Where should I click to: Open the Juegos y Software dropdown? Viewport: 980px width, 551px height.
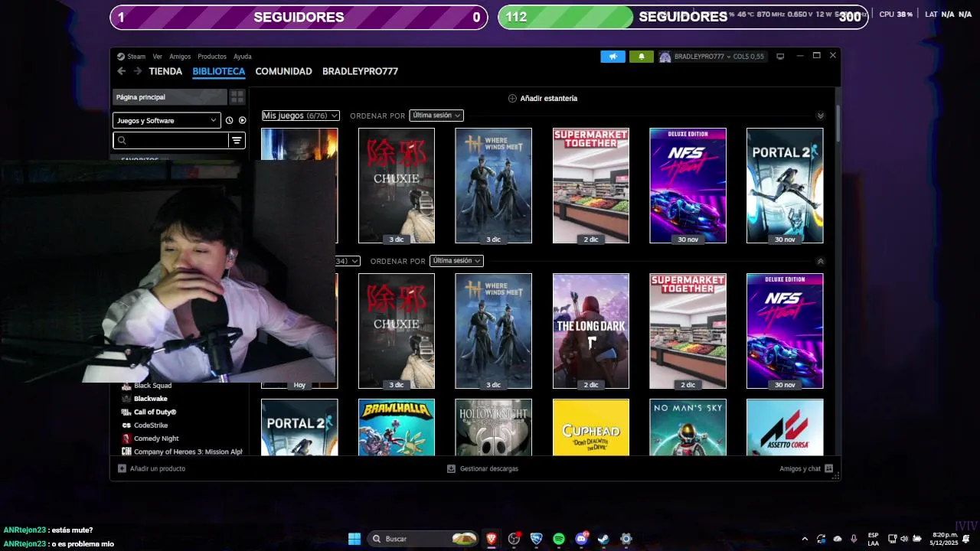tap(167, 120)
